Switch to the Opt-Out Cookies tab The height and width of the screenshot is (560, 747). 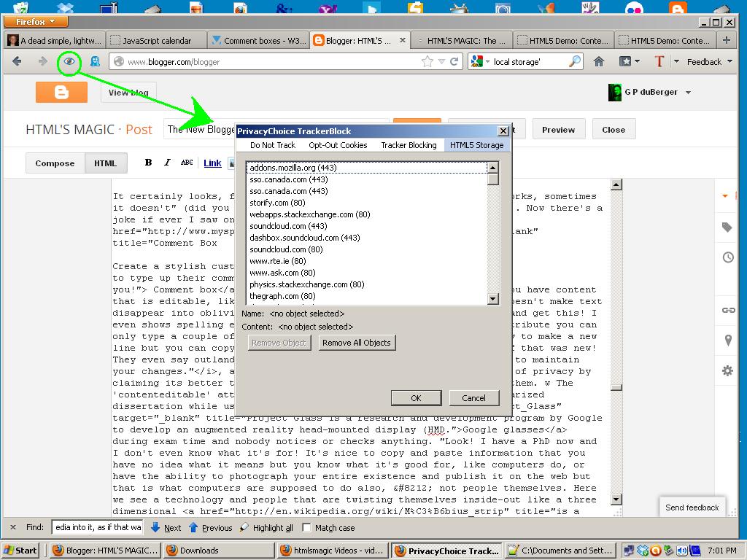pyautogui.click(x=338, y=145)
